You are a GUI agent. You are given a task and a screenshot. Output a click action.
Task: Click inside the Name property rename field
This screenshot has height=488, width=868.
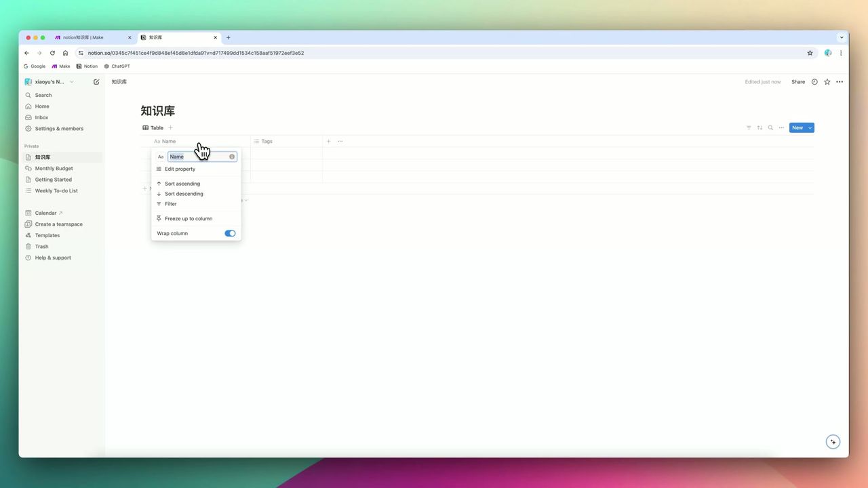click(197, 157)
